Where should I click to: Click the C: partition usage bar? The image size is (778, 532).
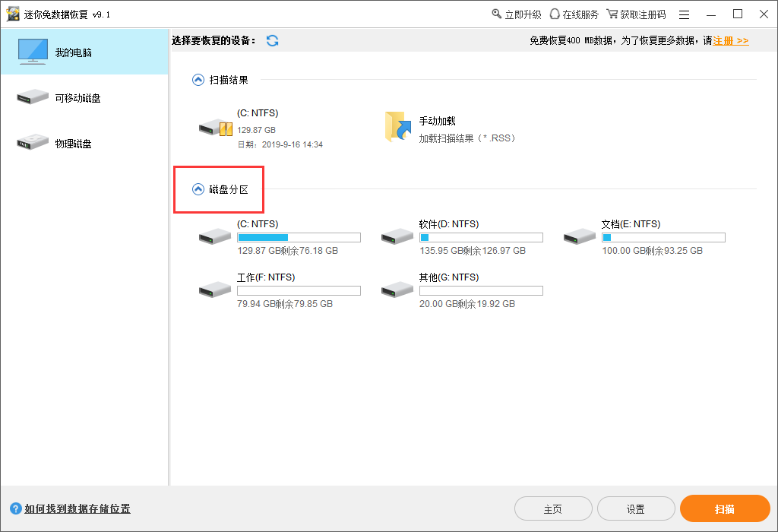point(299,238)
